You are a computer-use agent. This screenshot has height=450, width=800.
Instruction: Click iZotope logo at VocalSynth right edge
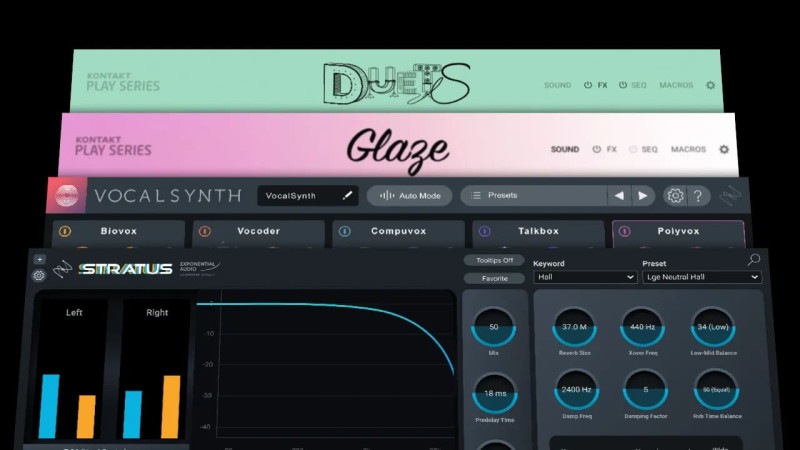coord(730,196)
